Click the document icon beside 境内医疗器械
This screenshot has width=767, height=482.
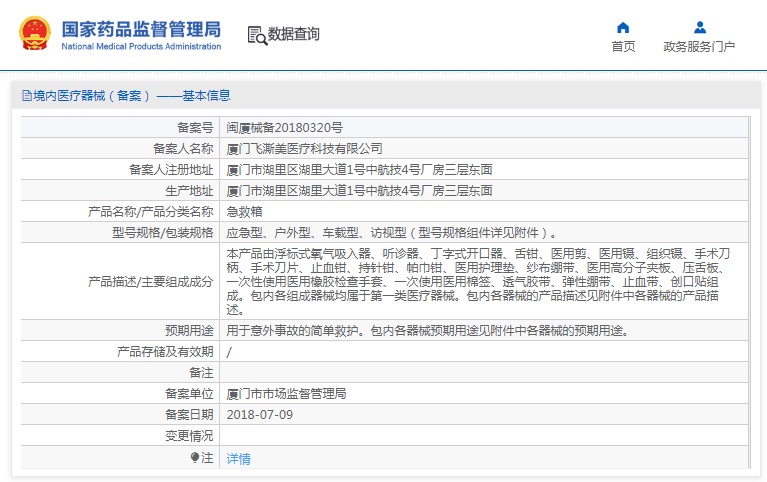(x=27, y=96)
